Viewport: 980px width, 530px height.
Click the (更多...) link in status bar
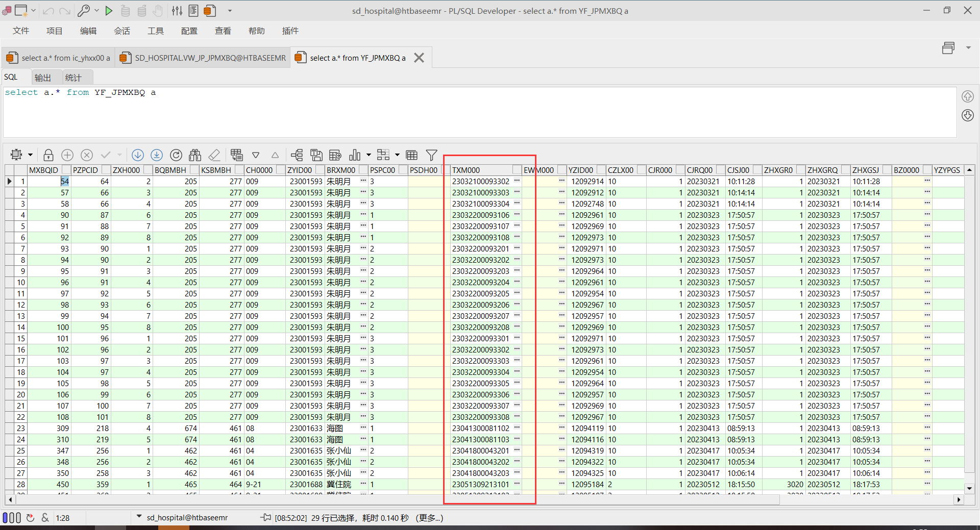pos(429,518)
